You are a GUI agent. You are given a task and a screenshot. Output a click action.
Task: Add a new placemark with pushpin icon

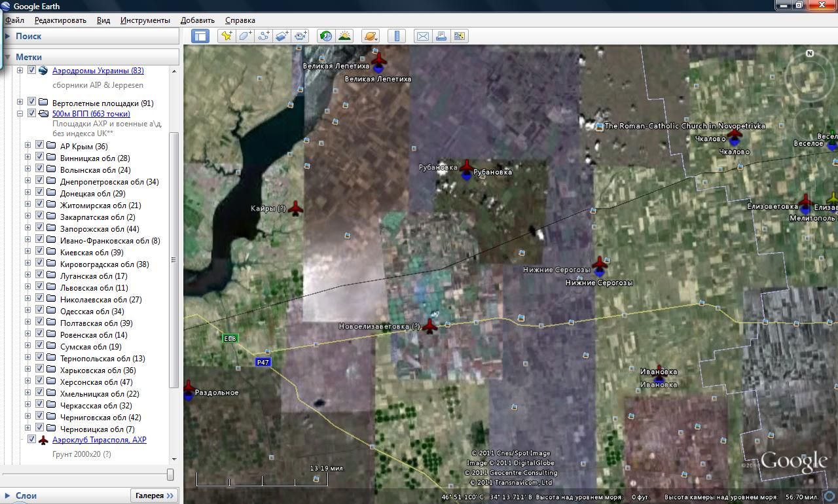(227, 36)
